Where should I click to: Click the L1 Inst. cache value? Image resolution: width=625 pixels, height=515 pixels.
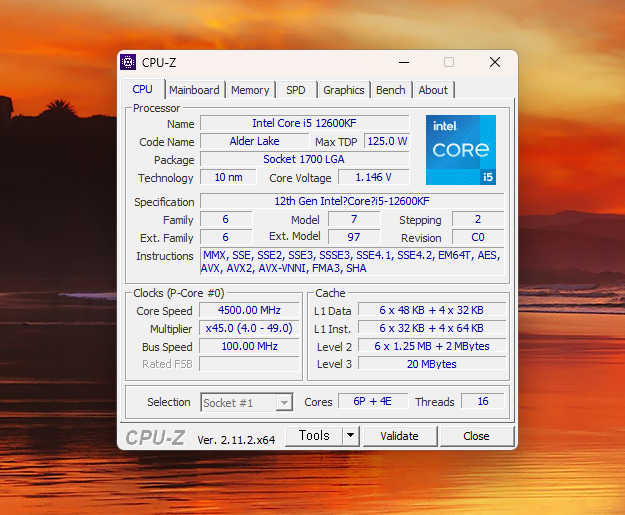(x=432, y=328)
